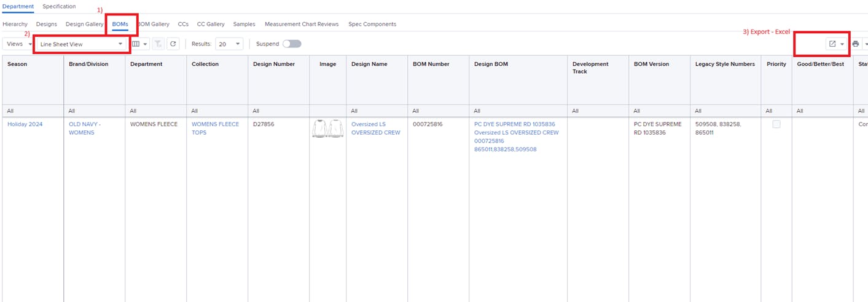The image size is (868, 302).
Task: Open the Line Sheet View dropdown
Action: pos(81,44)
